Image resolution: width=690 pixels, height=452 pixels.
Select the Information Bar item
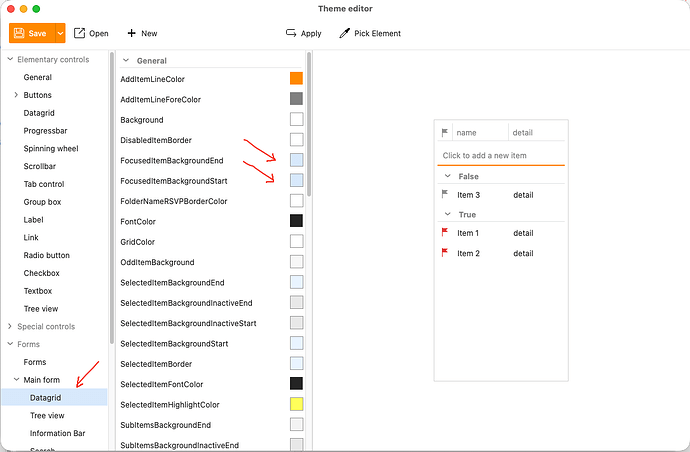(58, 433)
